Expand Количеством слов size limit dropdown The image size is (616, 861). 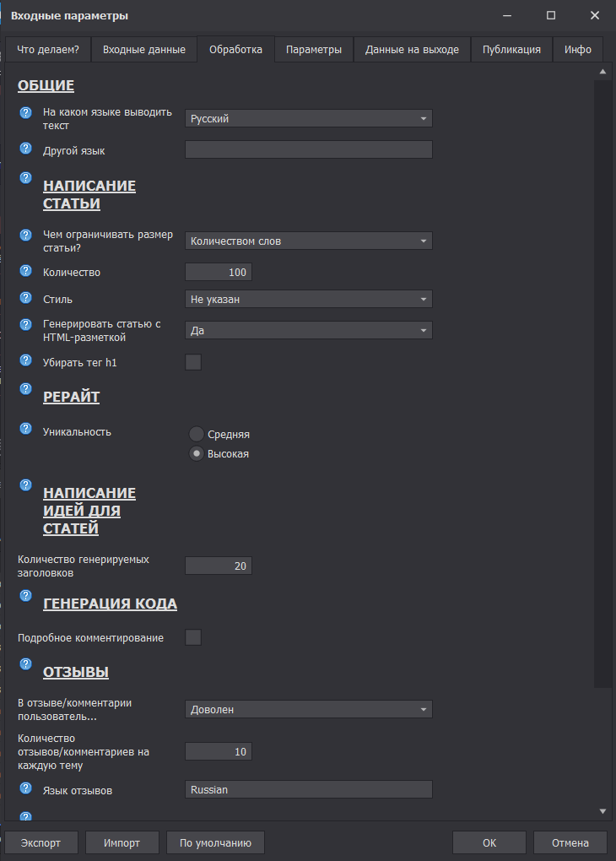309,241
